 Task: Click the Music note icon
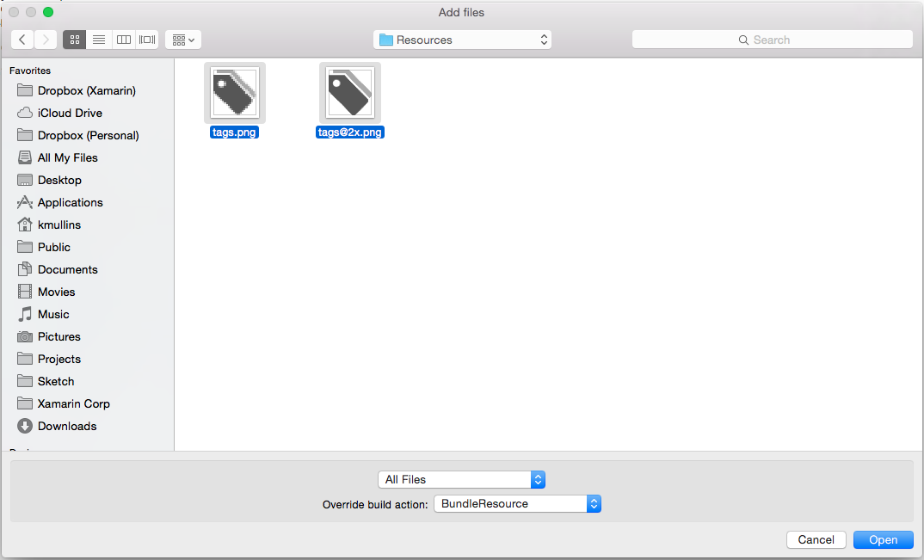pyautogui.click(x=25, y=314)
